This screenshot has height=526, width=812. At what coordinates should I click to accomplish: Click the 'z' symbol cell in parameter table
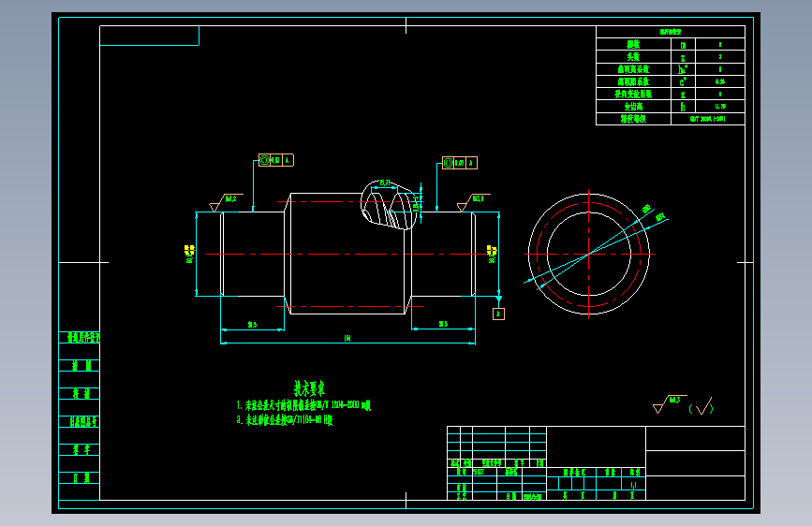683,57
